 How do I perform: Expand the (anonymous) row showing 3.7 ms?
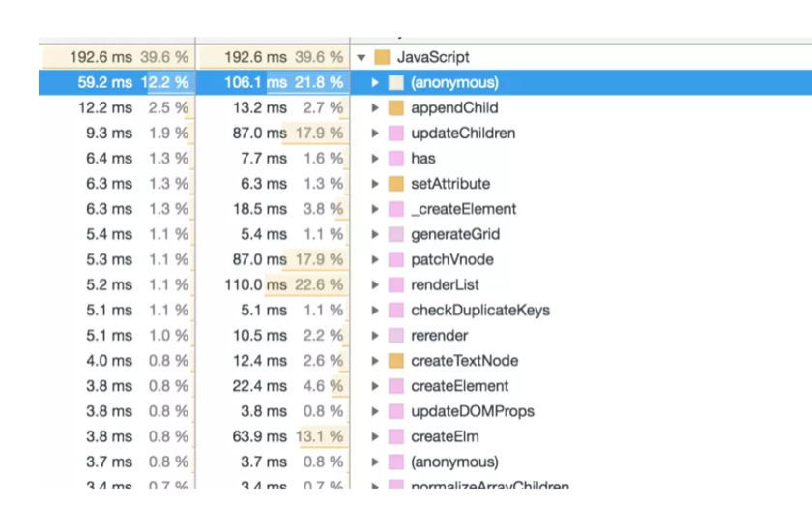pyautogui.click(x=375, y=462)
